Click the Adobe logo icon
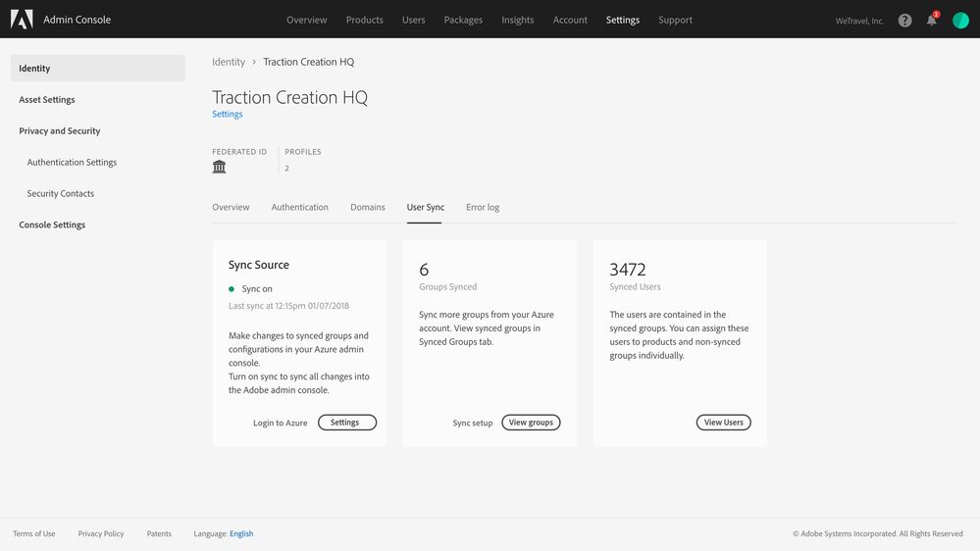The height and width of the screenshot is (551, 980). tap(22, 20)
